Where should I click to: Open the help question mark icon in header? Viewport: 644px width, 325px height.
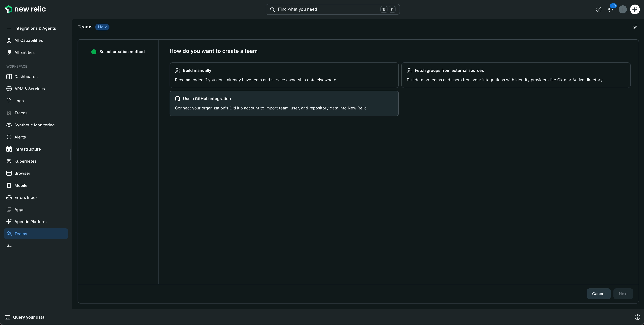click(599, 10)
